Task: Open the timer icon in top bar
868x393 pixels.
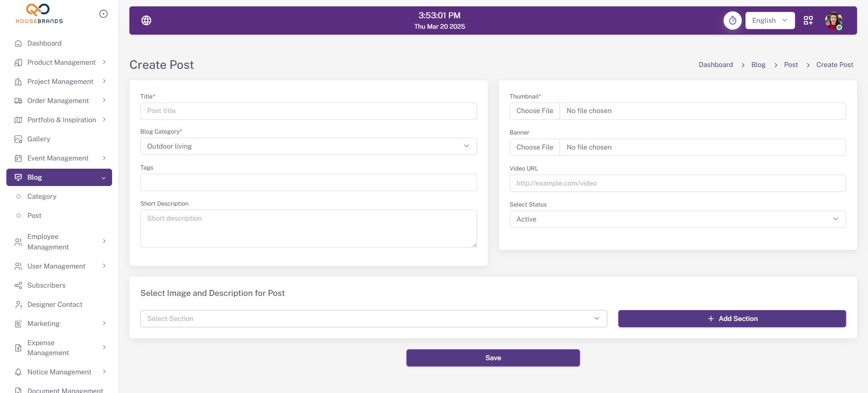Action: (x=732, y=21)
